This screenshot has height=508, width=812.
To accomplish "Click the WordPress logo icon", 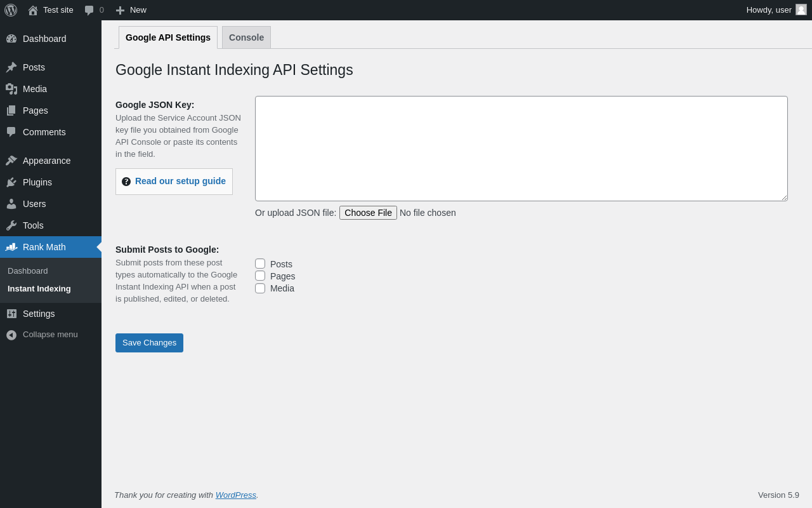I will point(11,10).
